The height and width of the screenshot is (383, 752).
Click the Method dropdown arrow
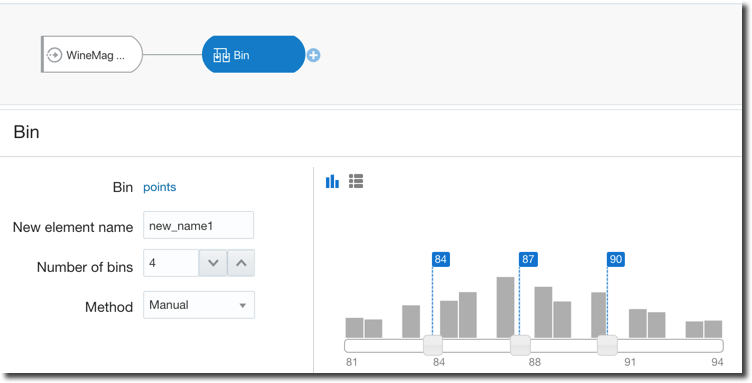pos(243,305)
